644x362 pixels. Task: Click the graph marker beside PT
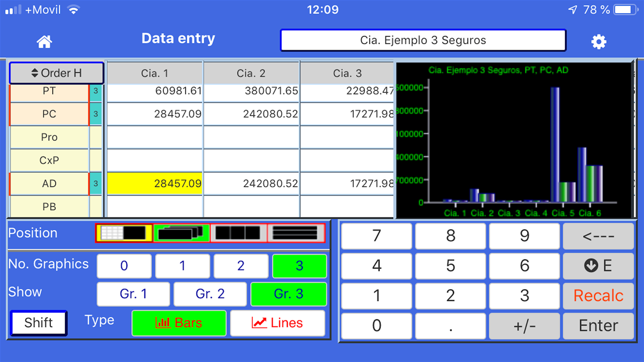click(96, 93)
